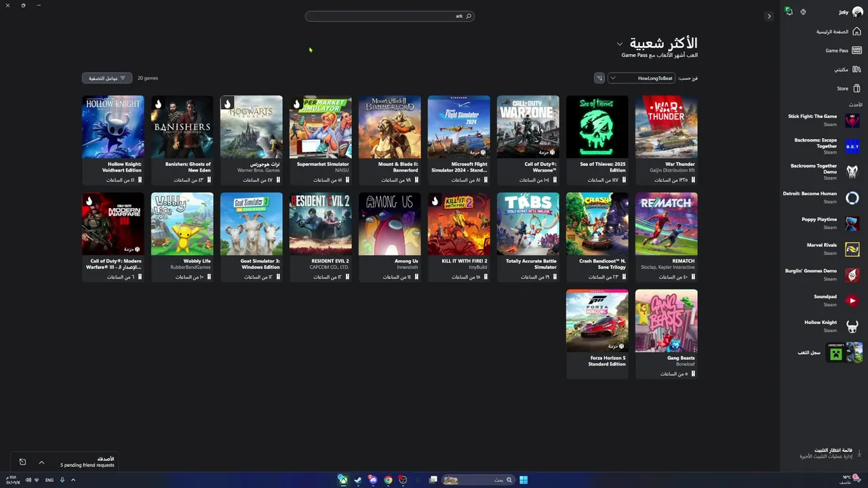868x488 pixels.
Task: Click the ENG language indicator
Action: click(x=50, y=480)
